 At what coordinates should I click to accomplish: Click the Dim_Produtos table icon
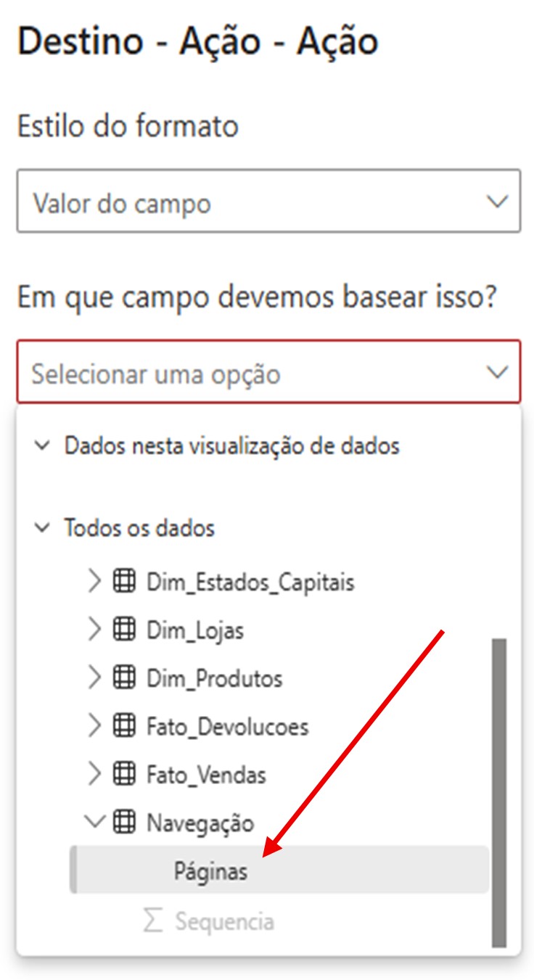[x=125, y=678]
